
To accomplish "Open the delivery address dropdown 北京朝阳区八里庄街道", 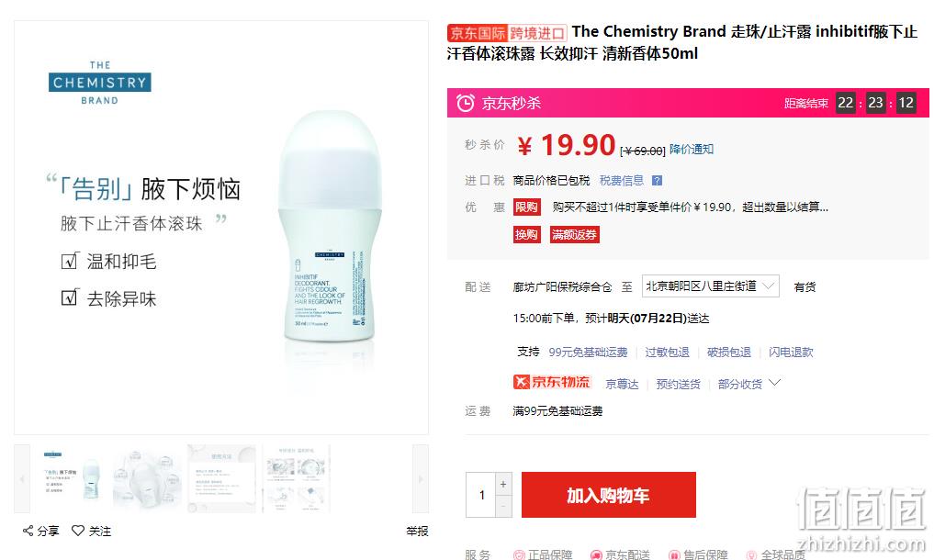I will pos(710,286).
